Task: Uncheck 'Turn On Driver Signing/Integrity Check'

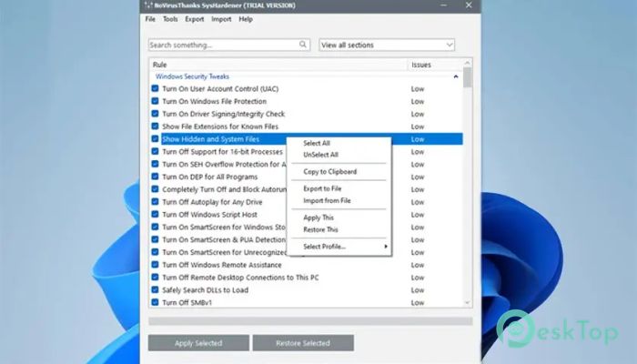Action: (155, 114)
